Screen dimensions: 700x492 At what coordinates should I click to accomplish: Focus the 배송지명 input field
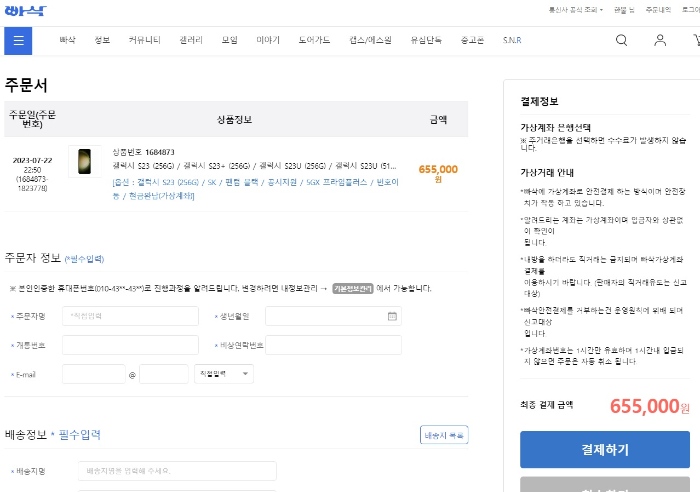pos(177,471)
